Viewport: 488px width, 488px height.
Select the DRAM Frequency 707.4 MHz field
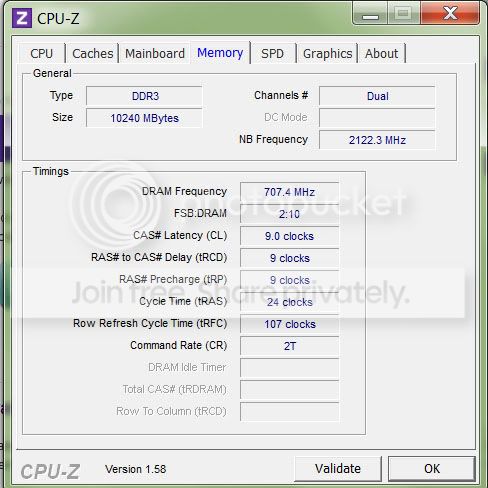[x=289, y=192]
